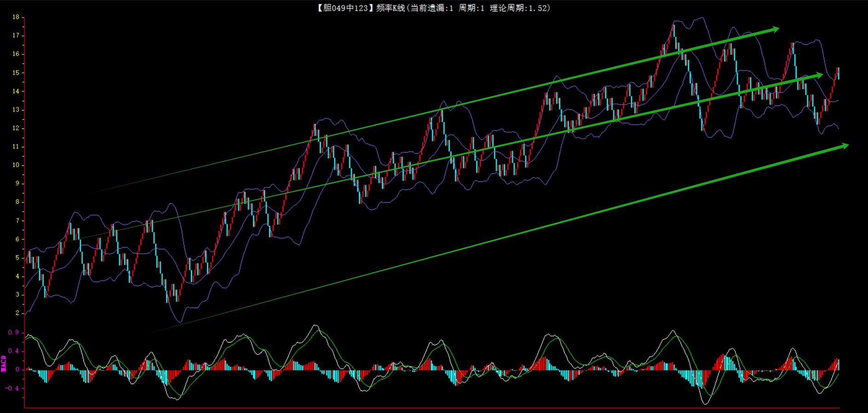Click the 10 label on the price axis
The width and height of the screenshot is (868, 413).
point(16,165)
